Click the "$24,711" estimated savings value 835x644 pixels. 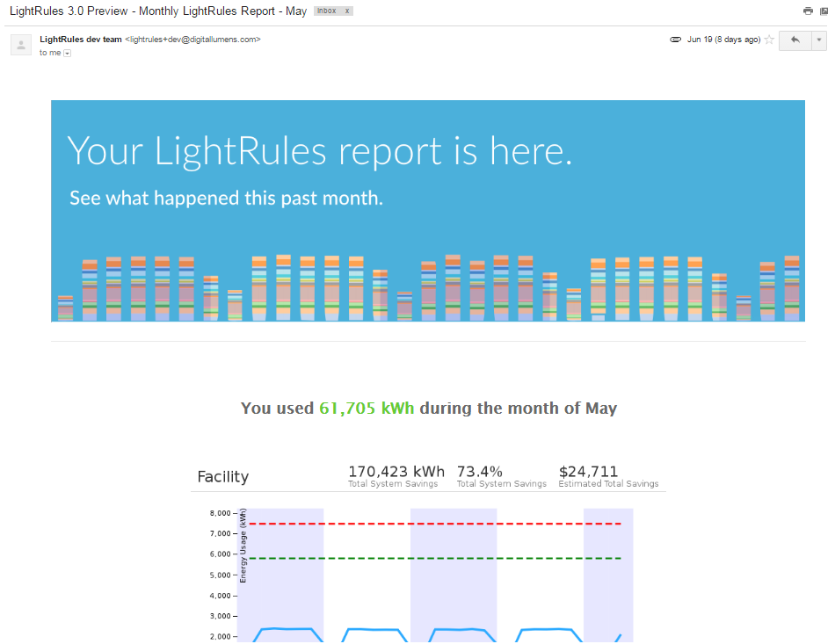click(588, 472)
